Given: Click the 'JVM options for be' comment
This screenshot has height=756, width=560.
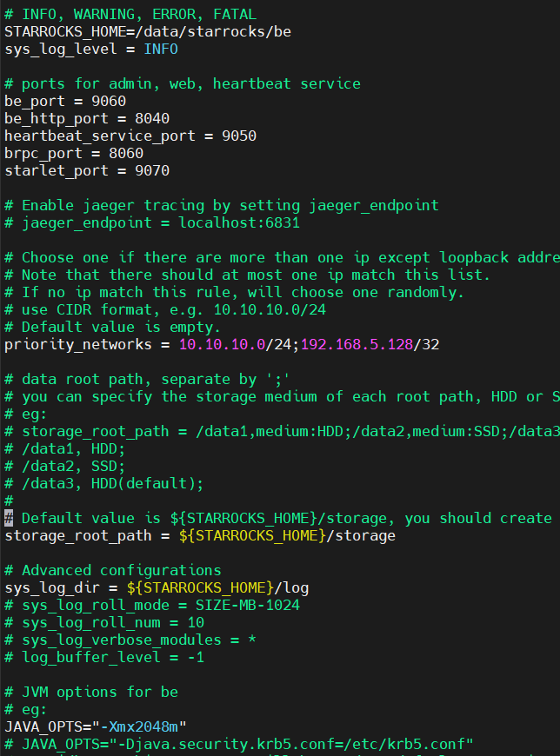Looking at the screenshot, I should pos(91,692).
